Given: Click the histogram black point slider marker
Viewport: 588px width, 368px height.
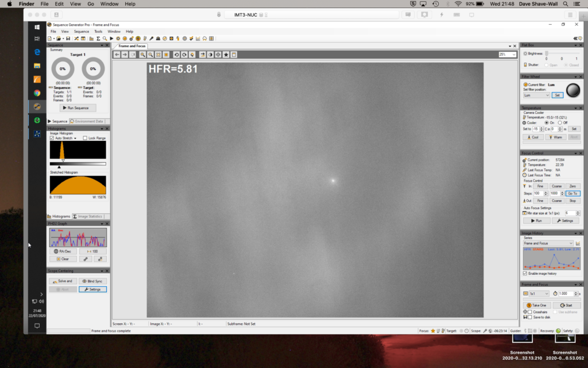Looking at the screenshot, I should tap(59, 167).
